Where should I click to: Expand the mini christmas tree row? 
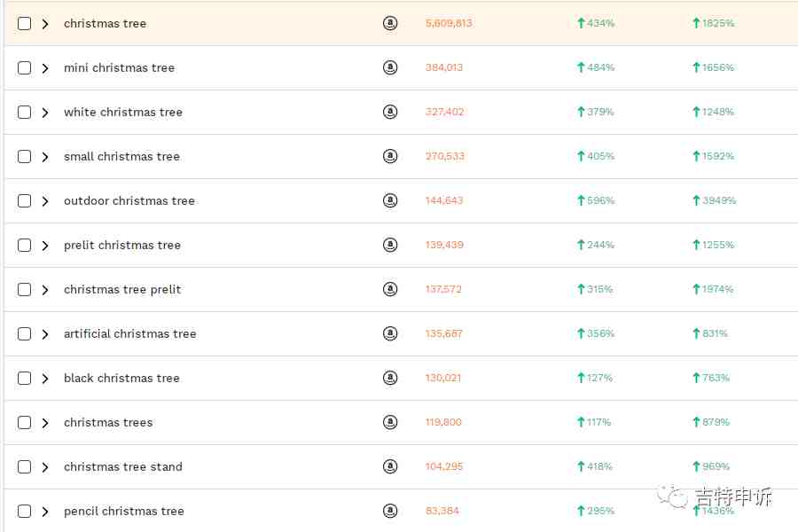[45, 67]
